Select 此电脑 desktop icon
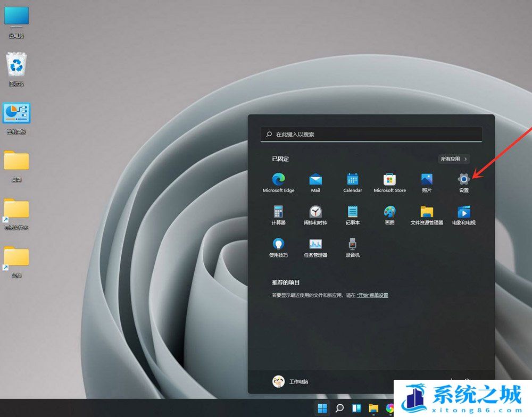Image resolution: width=532 pixels, height=417 pixels. [x=16, y=22]
